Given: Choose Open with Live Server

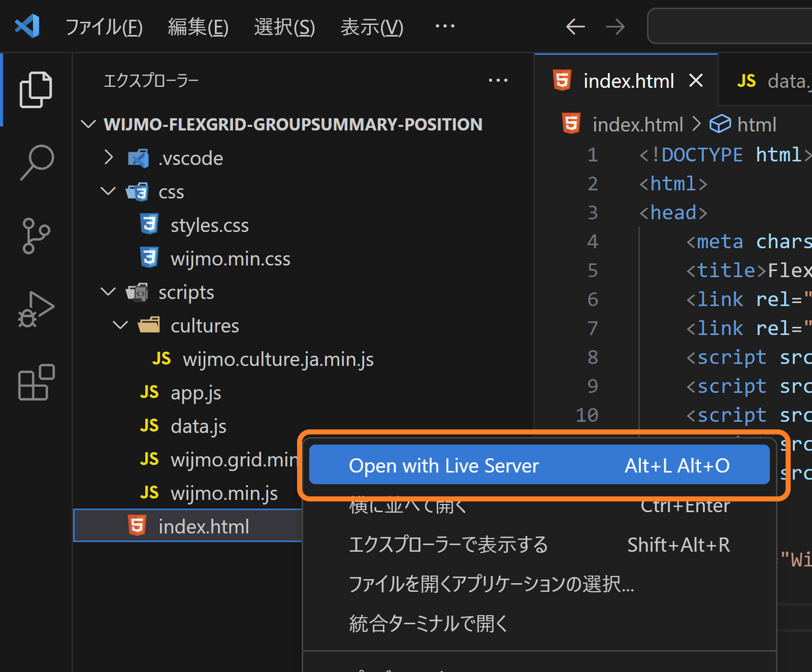Looking at the screenshot, I should point(539,465).
